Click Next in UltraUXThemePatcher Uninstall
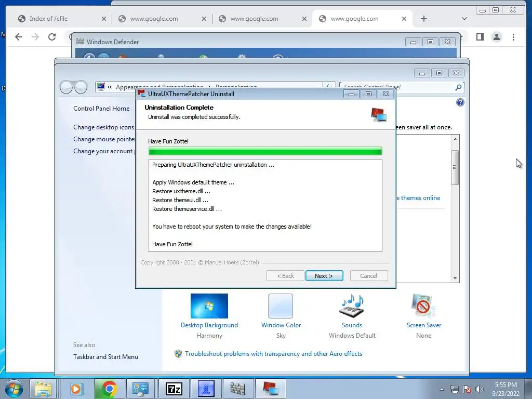 coord(324,276)
